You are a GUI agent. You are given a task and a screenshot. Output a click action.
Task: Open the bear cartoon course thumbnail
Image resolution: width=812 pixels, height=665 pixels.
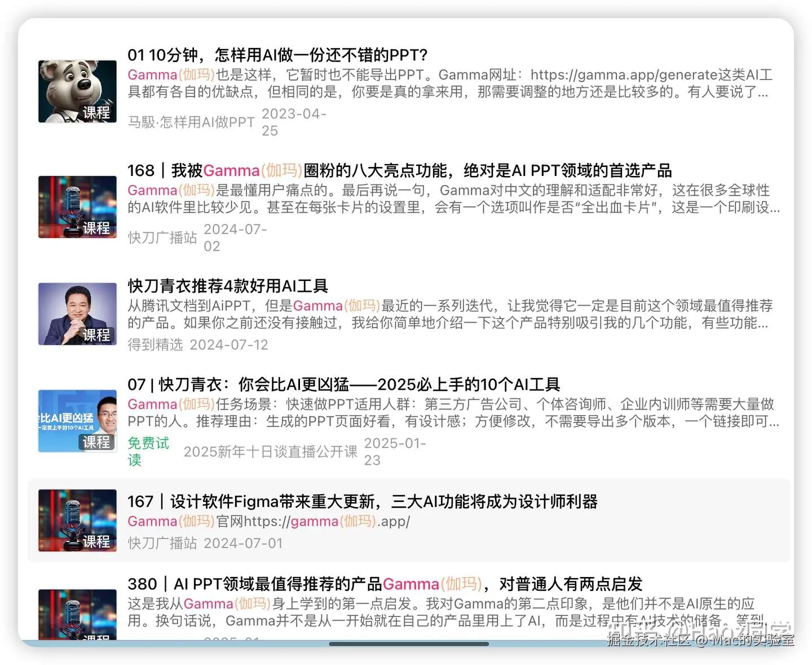coord(77,91)
